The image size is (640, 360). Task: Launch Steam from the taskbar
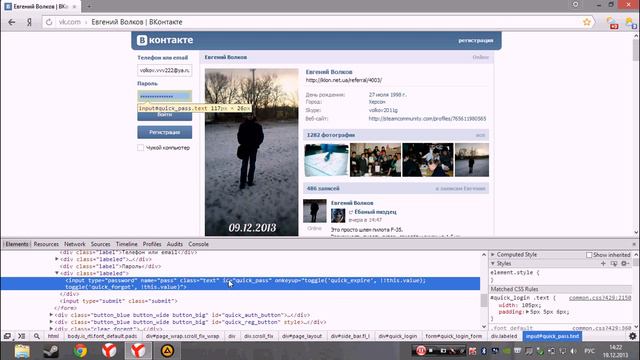coord(51,351)
